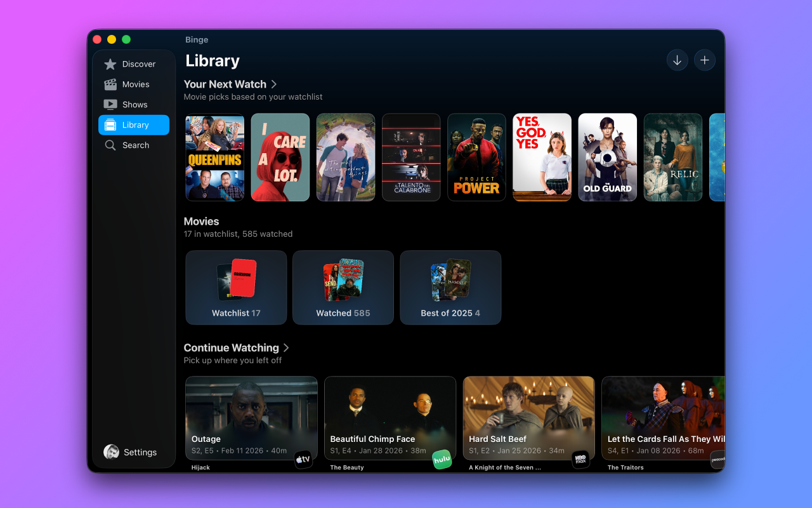Viewport: 812px width, 508px height.
Task: Resume Hard Salt Beef episode
Action: [529, 418]
